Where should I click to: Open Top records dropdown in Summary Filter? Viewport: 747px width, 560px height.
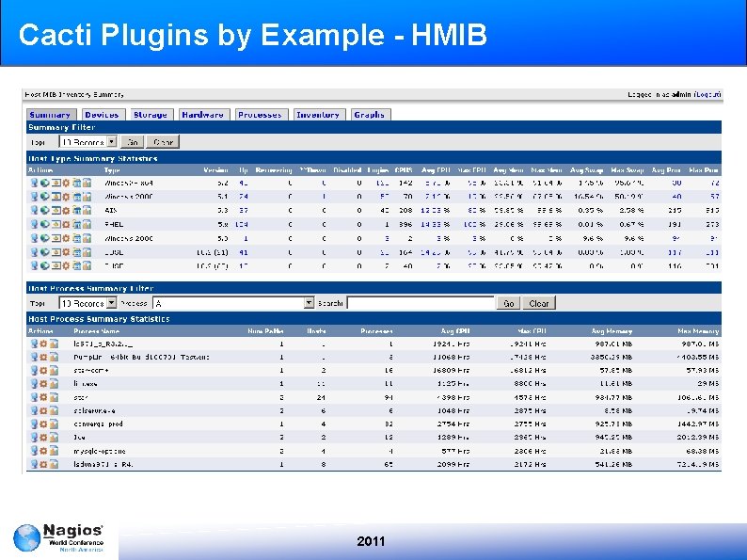87,142
